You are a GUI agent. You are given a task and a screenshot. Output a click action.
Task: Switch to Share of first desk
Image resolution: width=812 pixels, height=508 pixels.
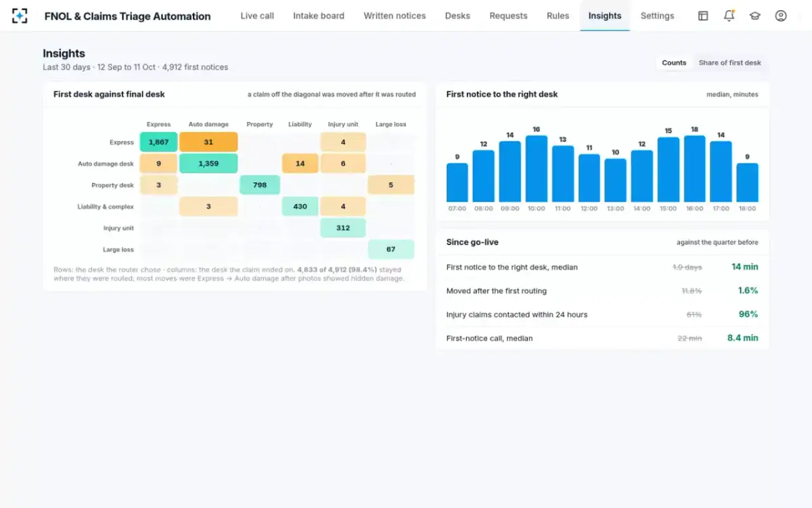pos(729,63)
